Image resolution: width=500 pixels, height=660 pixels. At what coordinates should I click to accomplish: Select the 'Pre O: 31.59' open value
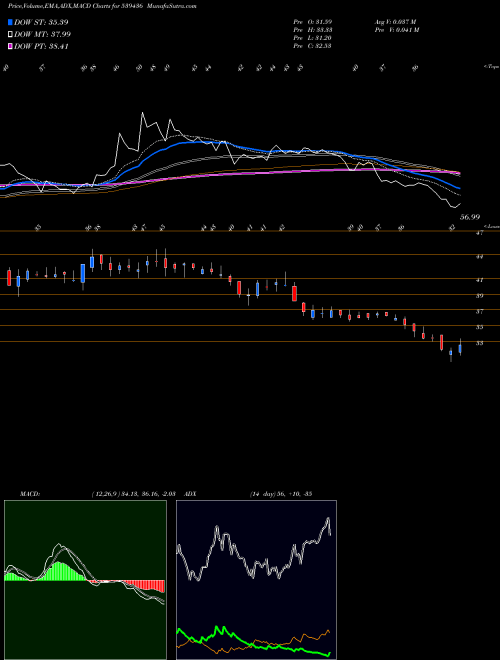[313, 22]
